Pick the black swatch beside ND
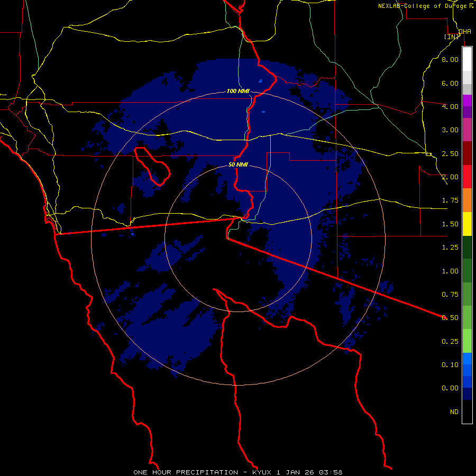Image resolution: width=476 pixels, height=476 pixels. pyautogui.click(x=467, y=411)
